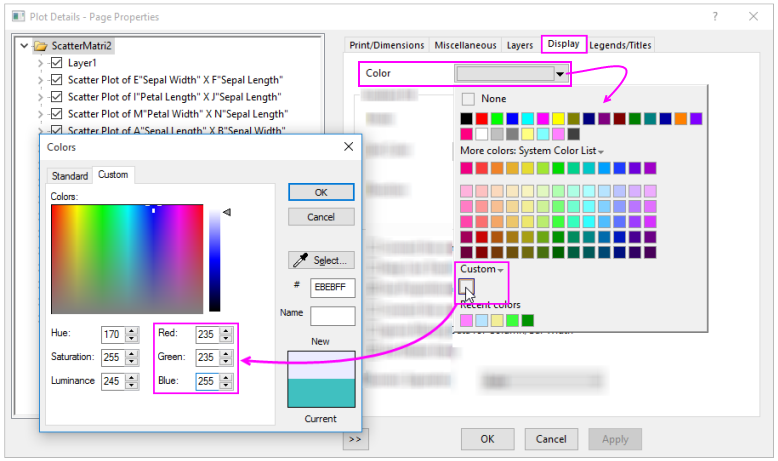This screenshot has height=461, width=778.
Task: Select Scatter Plot of E"Sepal Width" tree item
Action: (x=175, y=80)
